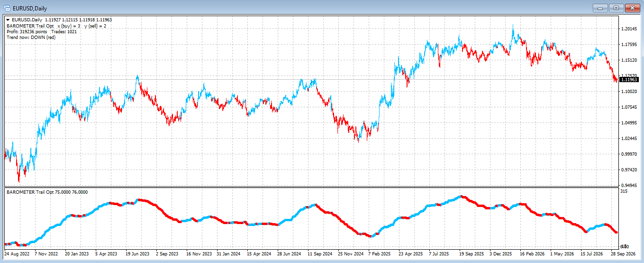The image size is (644, 263).
Task: Click the '7 Feb 2025' date label
Action: tap(380, 254)
